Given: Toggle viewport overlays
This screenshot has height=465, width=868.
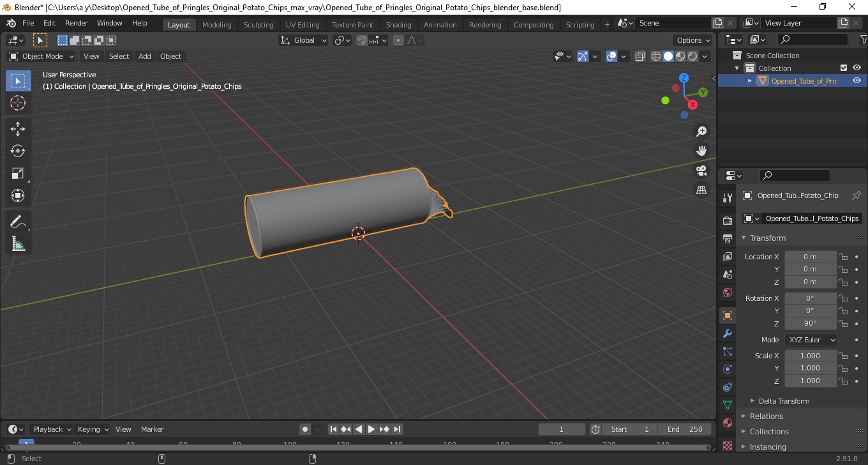Looking at the screenshot, I should pyautogui.click(x=611, y=56).
